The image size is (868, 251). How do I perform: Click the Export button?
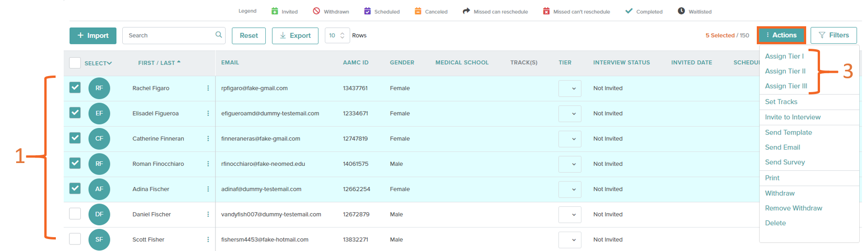click(295, 35)
